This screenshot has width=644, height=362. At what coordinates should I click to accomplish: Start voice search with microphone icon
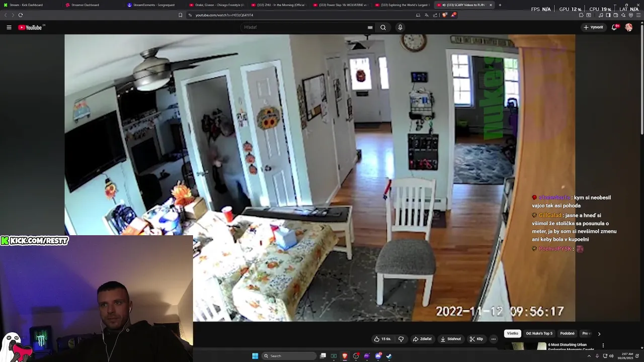[x=400, y=27]
